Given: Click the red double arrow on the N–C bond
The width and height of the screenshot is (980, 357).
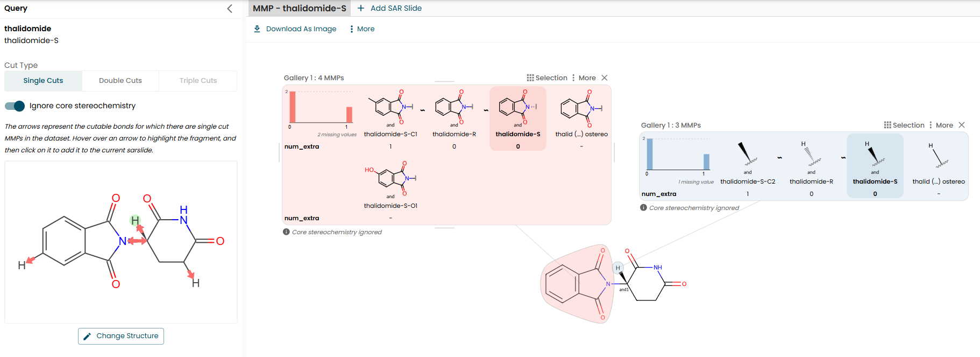Looking at the screenshot, I should [x=137, y=241].
